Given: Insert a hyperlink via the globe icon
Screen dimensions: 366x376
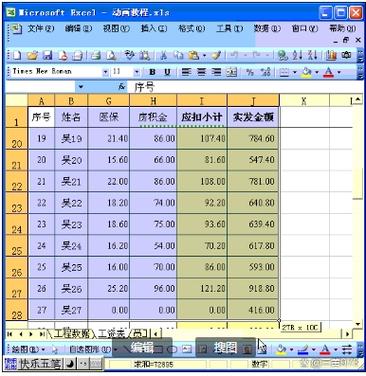Looking at the screenshot, I should coord(283,55).
